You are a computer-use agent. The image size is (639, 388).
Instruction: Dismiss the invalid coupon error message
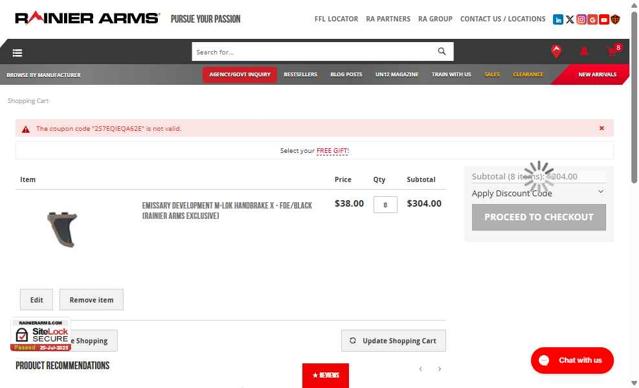[602, 128]
